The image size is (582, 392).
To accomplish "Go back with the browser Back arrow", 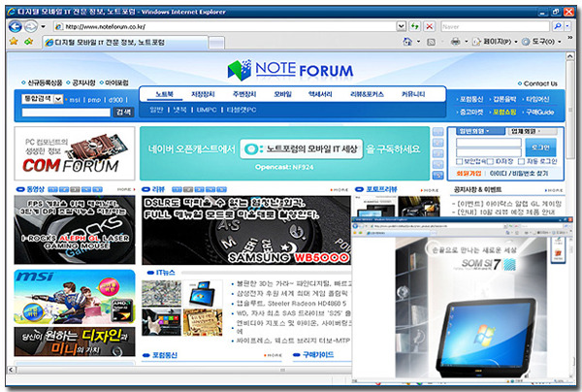I will [x=15, y=26].
